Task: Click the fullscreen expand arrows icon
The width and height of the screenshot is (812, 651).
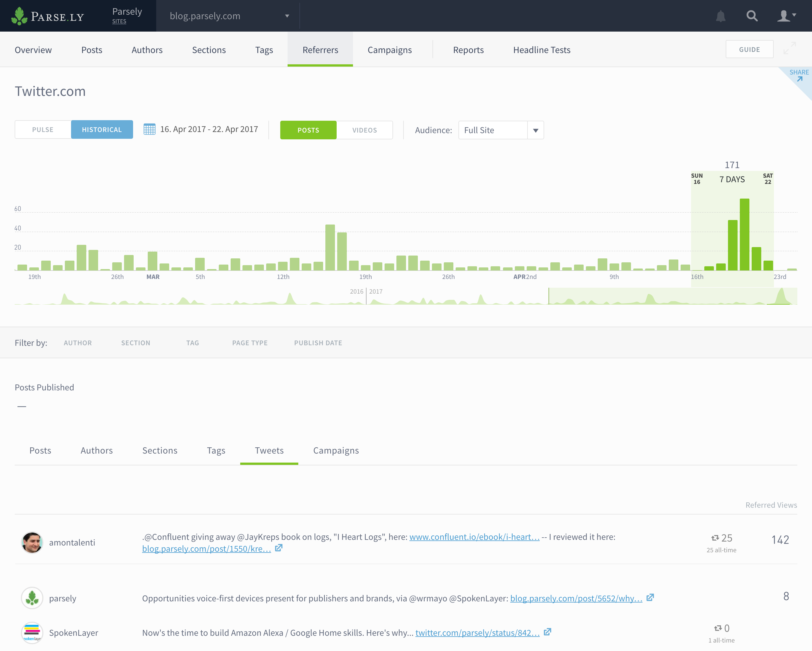Action: coord(789,48)
